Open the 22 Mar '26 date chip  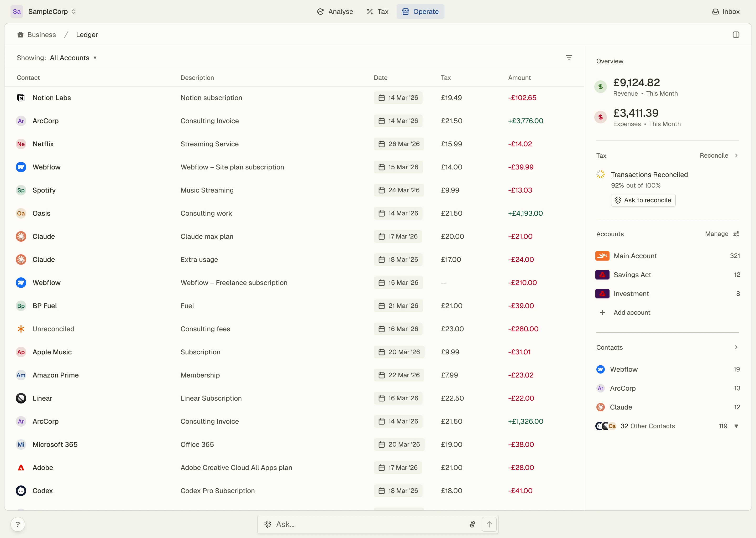pyautogui.click(x=399, y=375)
